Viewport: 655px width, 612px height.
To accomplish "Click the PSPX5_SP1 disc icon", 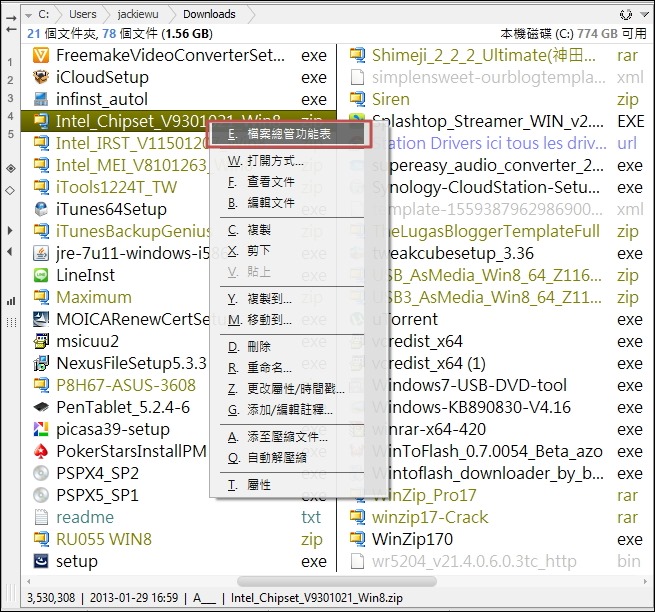I will [41, 495].
